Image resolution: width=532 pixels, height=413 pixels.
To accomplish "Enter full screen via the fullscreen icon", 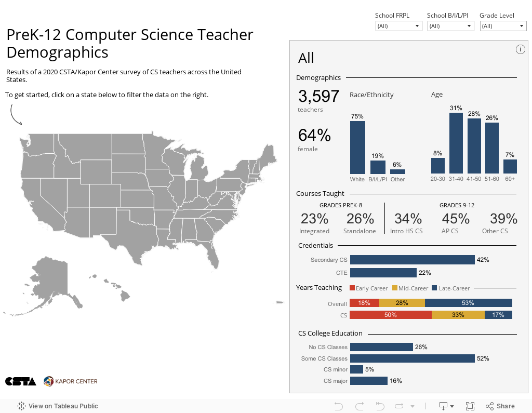I will tap(470, 406).
